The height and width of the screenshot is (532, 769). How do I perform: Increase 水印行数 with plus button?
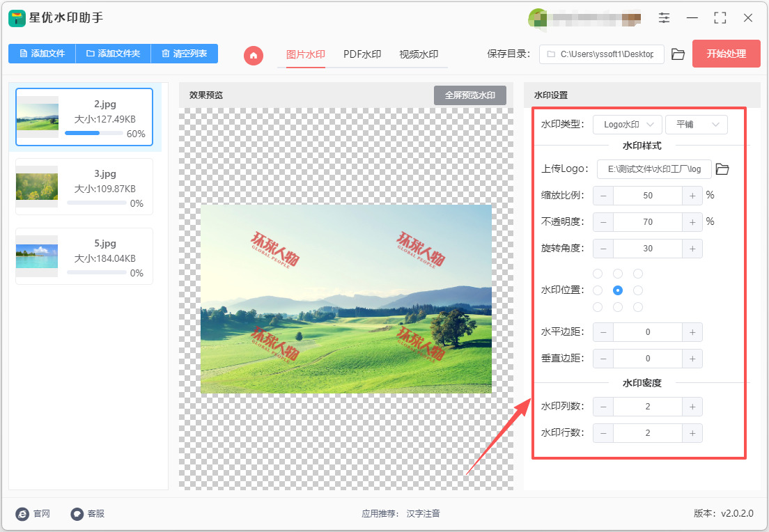692,433
